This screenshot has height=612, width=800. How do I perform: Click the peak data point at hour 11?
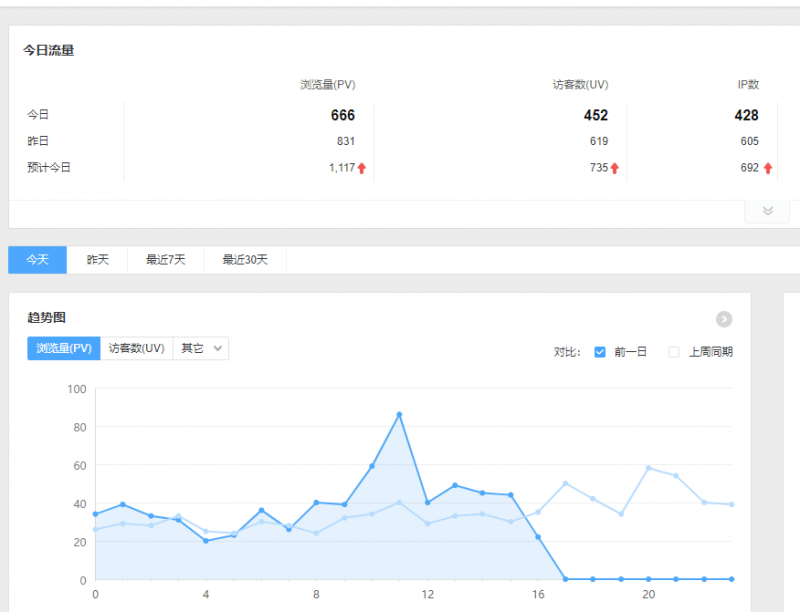pyautogui.click(x=399, y=414)
